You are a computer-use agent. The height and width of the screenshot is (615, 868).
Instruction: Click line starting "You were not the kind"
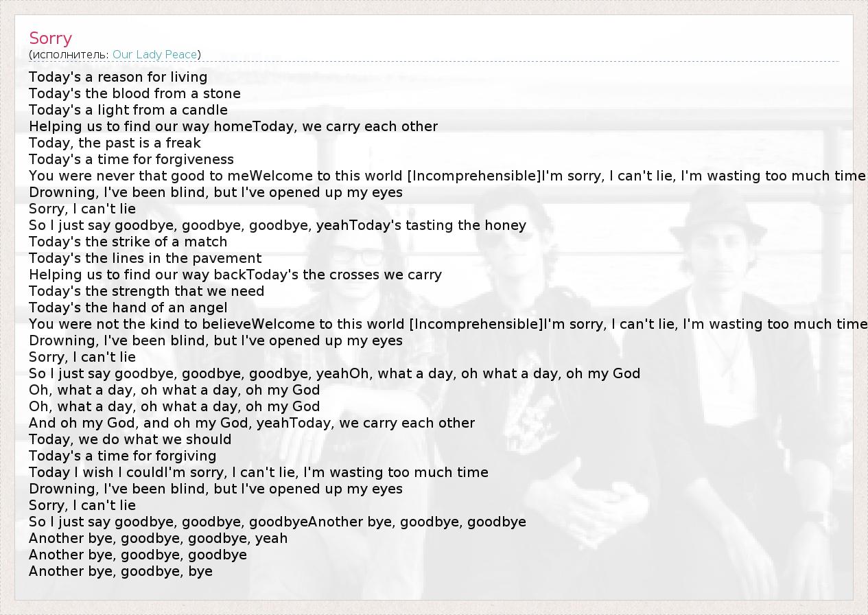[x=447, y=324]
